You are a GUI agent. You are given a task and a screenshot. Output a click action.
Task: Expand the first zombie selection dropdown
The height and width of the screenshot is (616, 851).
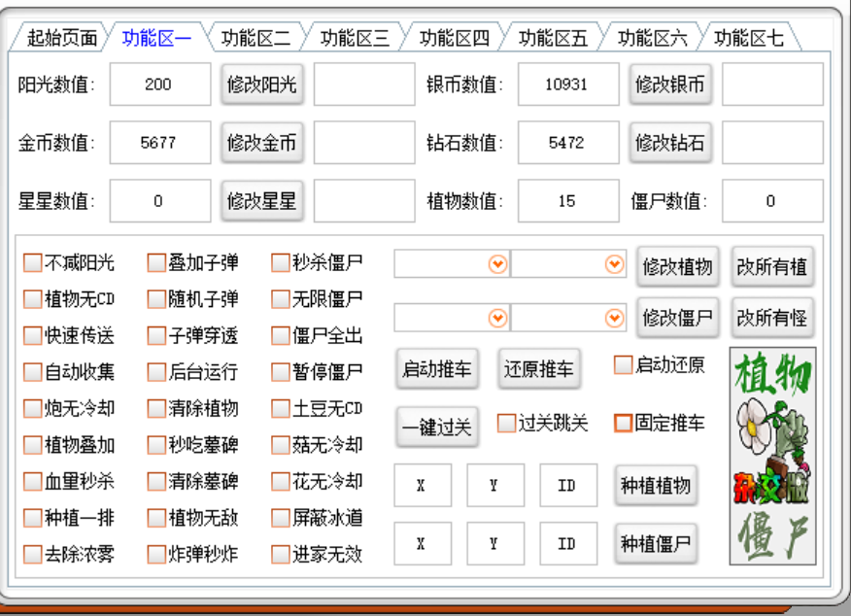(x=496, y=317)
